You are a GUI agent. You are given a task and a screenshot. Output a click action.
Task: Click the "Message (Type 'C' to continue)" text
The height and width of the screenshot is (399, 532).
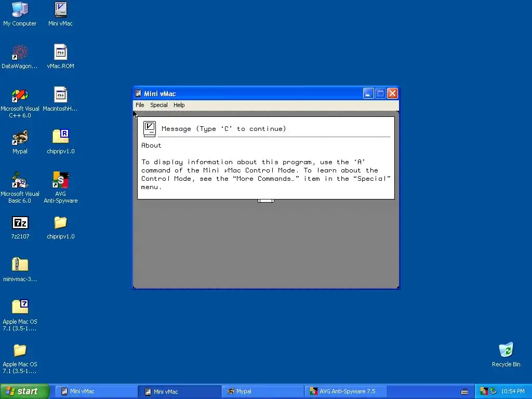(224, 129)
